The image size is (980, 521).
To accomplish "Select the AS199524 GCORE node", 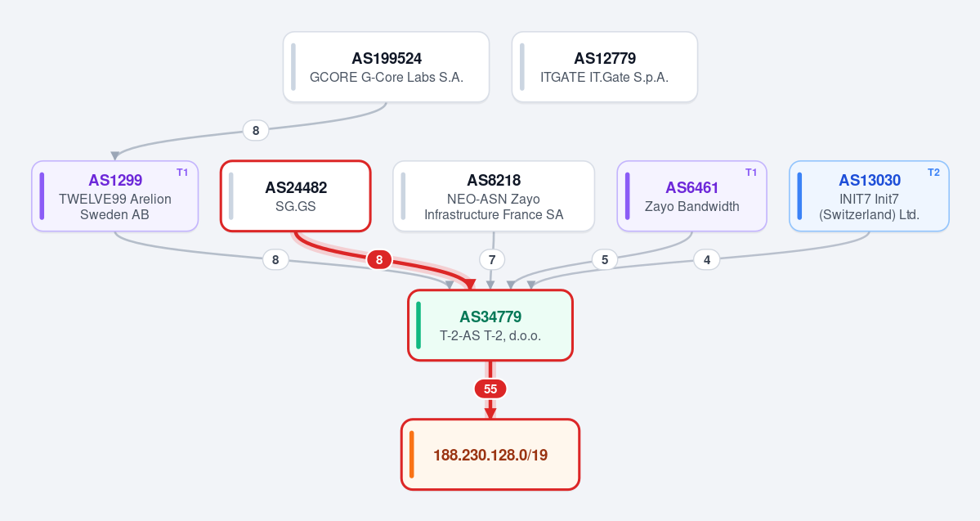I will (387, 67).
